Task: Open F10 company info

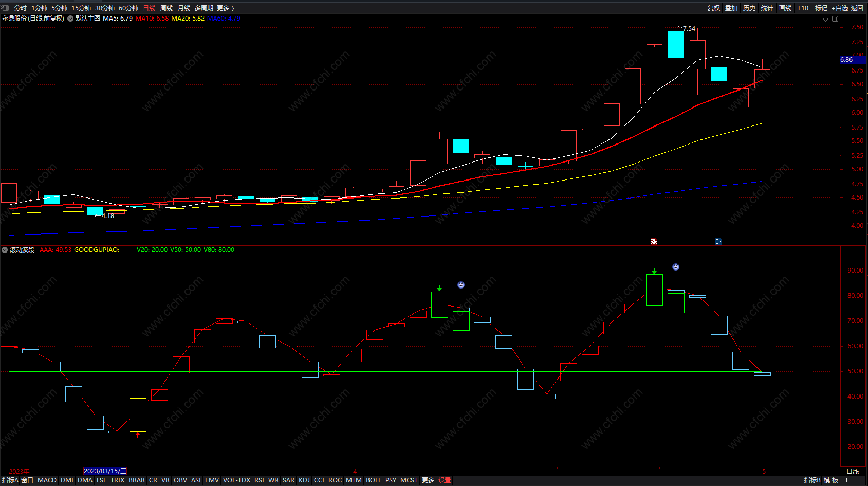Action: 803,8
